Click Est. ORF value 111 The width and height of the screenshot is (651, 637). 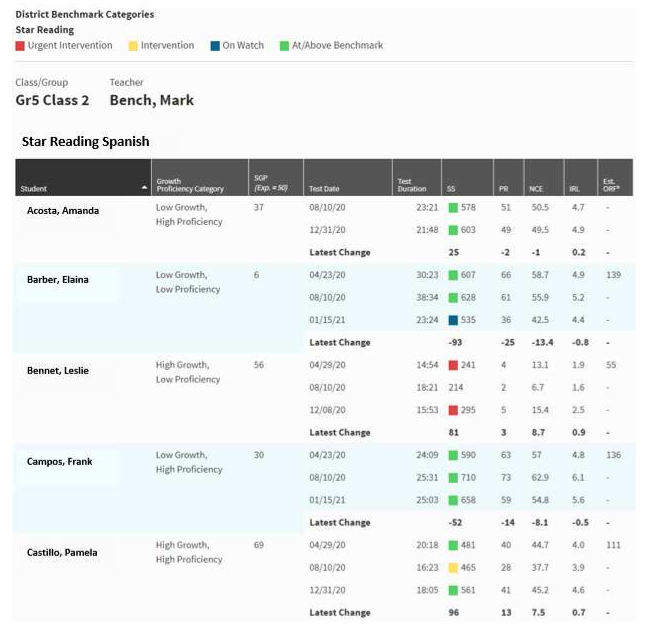click(613, 545)
